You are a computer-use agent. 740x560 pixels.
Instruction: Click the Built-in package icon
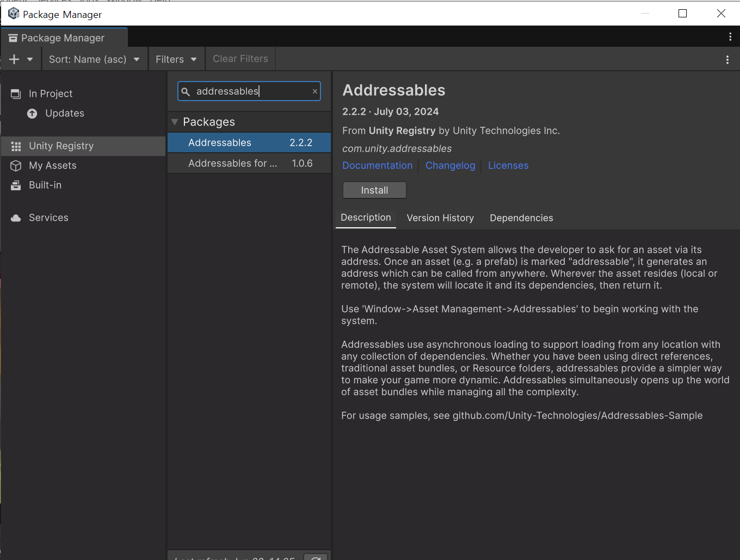pos(16,185)
